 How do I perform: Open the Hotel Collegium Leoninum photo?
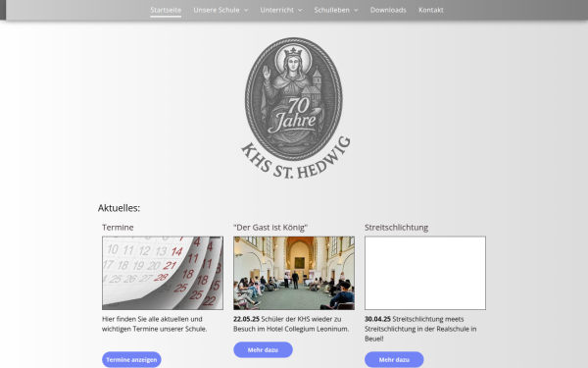[x=294, y=273]
